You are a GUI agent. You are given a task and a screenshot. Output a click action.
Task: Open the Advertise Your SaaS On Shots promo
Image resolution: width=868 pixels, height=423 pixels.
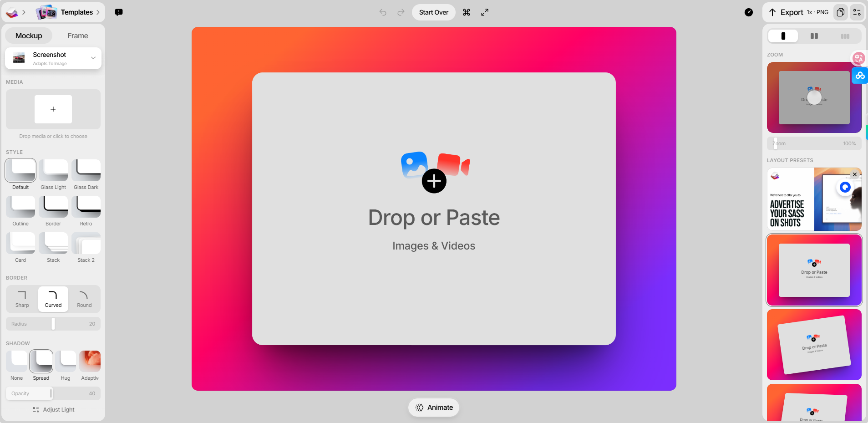814,199
